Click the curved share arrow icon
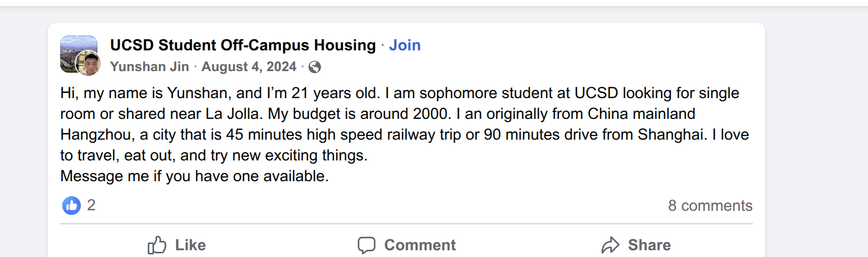Screen dimensions: 868x257 click(611, 245)
